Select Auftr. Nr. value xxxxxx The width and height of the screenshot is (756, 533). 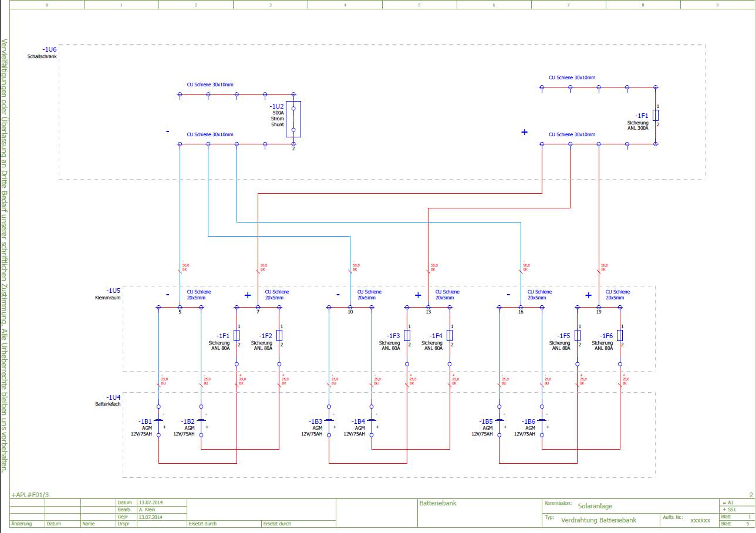tap(700, 521)
